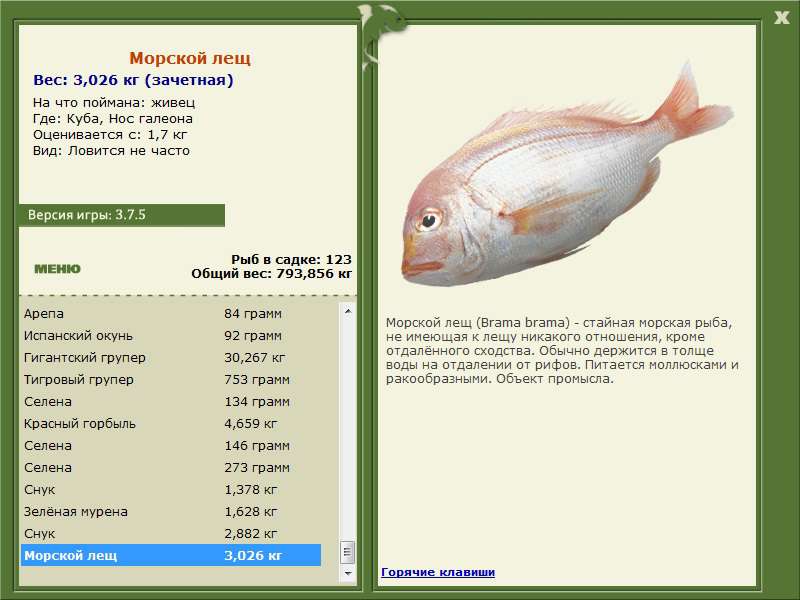The width and height of the screenshot is (800, 600).
Task: Select Арепа 84 грамм in list
Action: (171, 314)
